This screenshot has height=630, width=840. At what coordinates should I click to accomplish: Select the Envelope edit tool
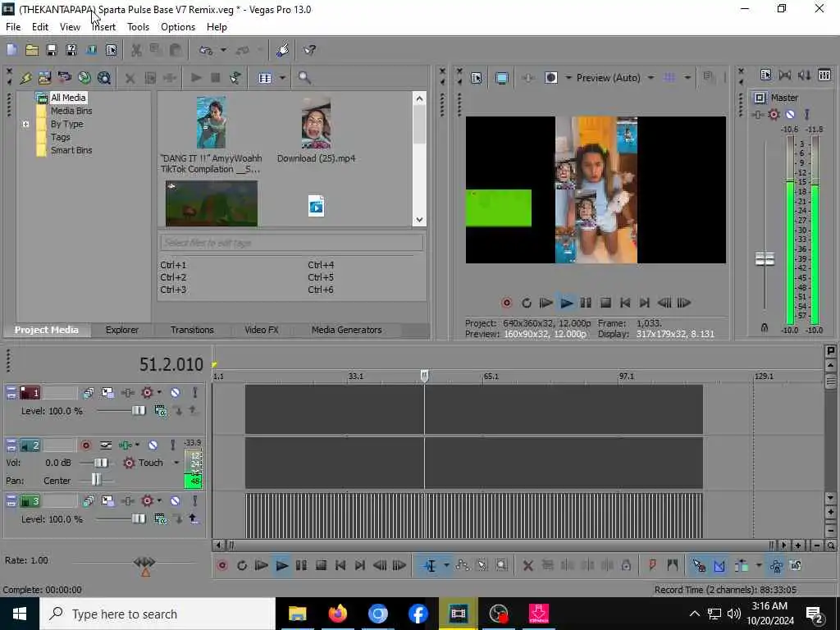(462, 565)
